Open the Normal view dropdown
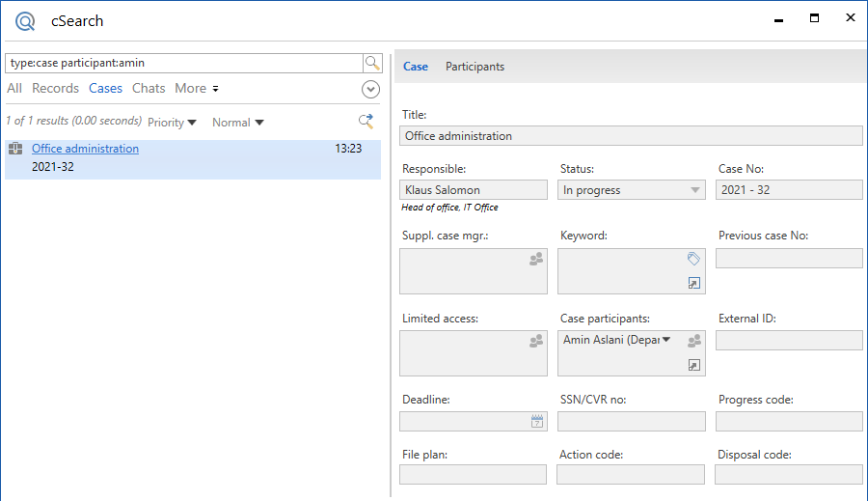 point(237,123)
